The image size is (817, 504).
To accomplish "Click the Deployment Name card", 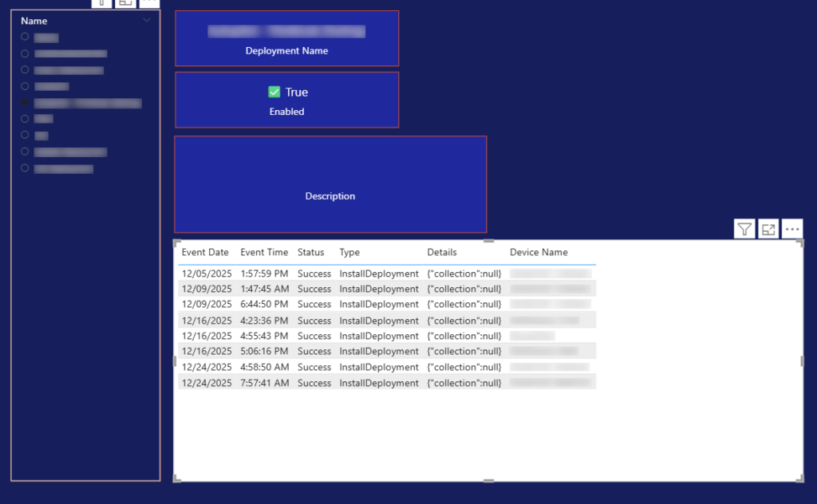I will (x=286, y=37).
